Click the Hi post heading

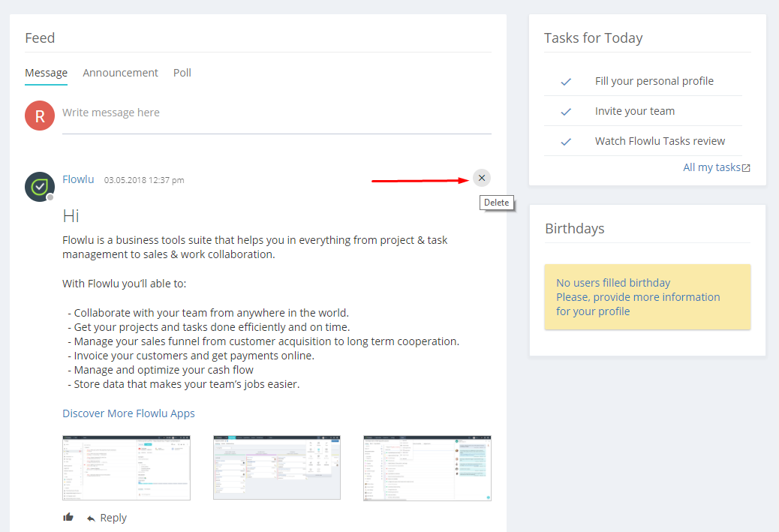click(x=71, y=216)
